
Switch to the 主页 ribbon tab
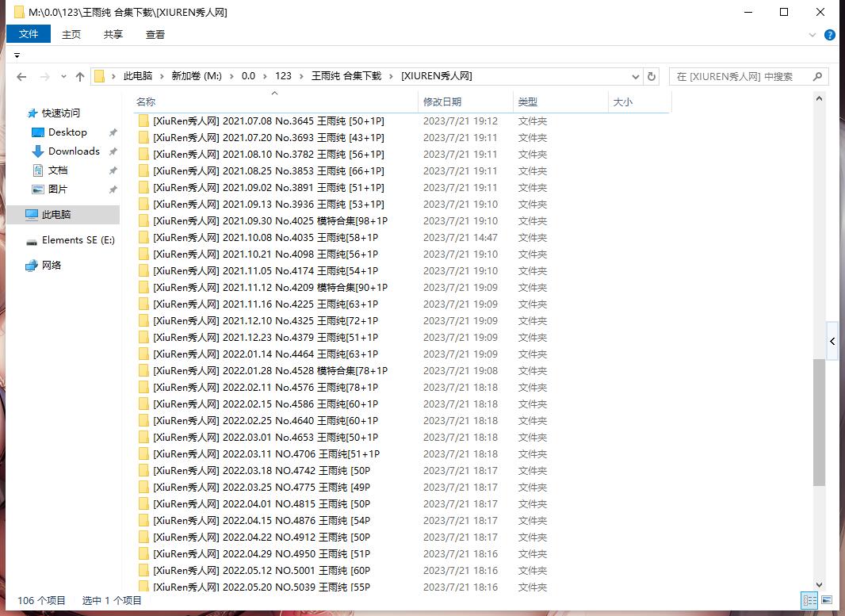71,35
